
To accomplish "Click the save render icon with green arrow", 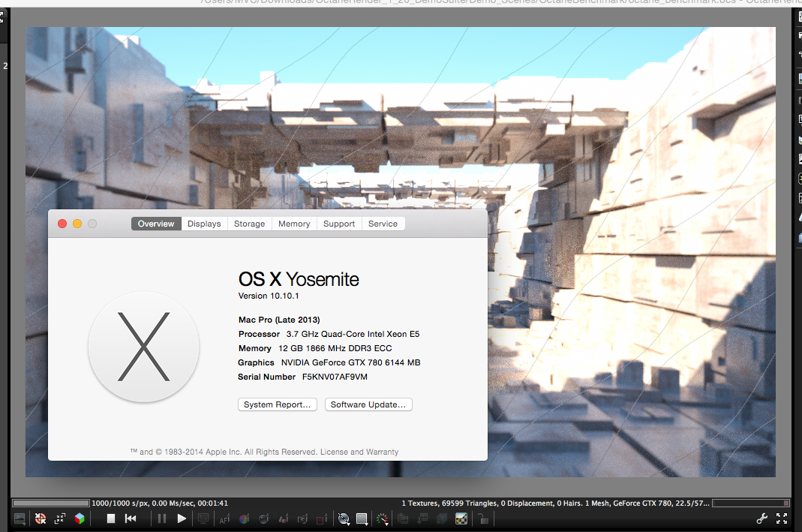I will [422, 519].
